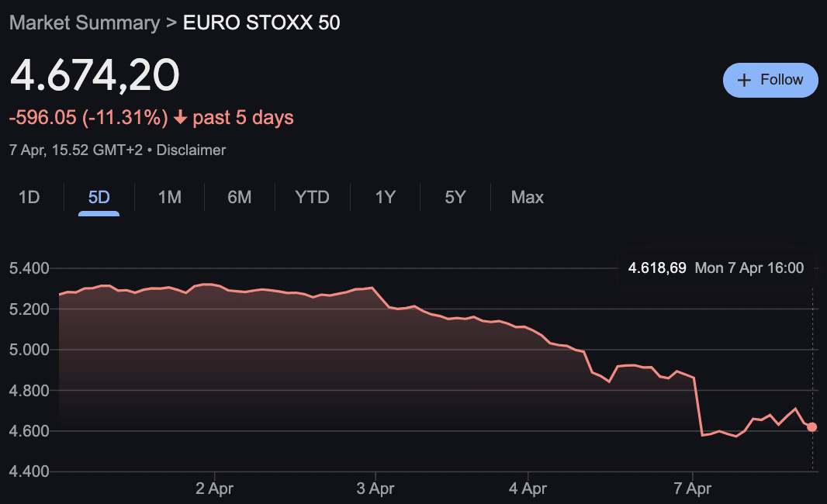Re-select the active 5D tab
The height and width of the screenshot is (504, 827).
pyautogui.click(x=99, y=198)
